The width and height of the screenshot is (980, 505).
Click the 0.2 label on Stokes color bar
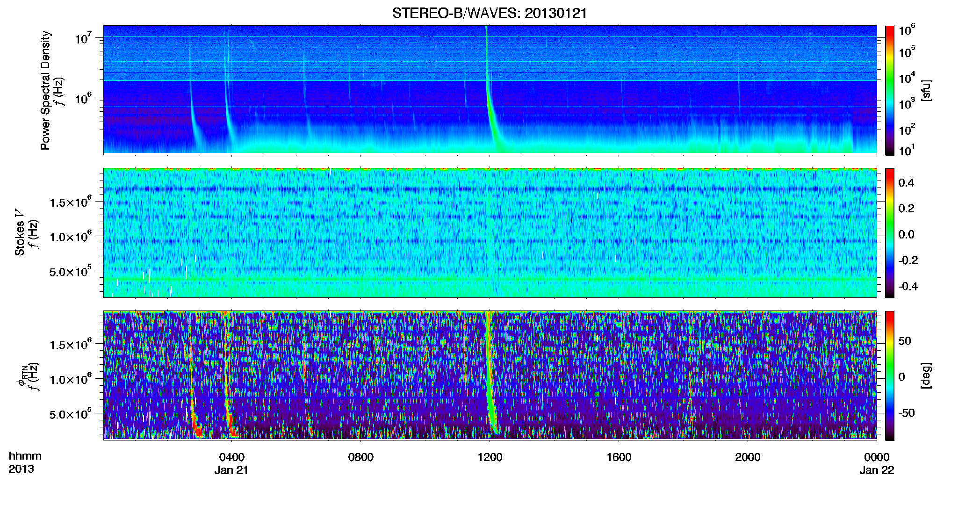(907, 209)
